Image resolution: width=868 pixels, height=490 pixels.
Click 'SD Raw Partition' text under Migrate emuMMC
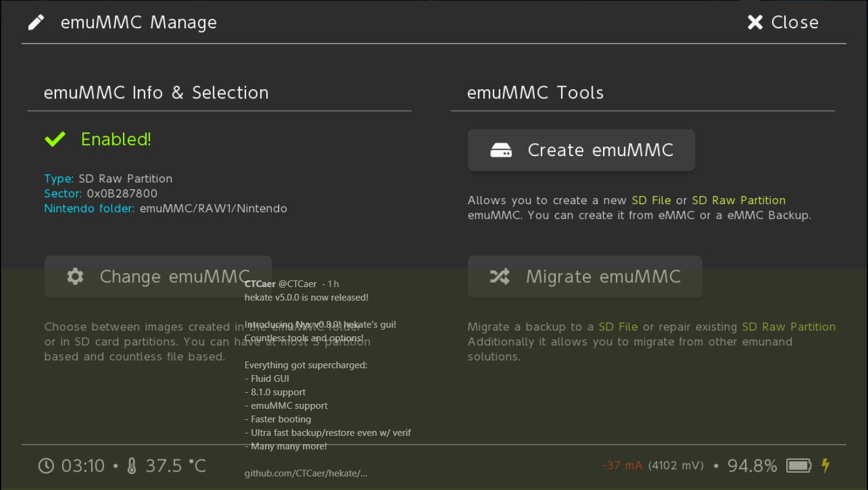[789, 327]
